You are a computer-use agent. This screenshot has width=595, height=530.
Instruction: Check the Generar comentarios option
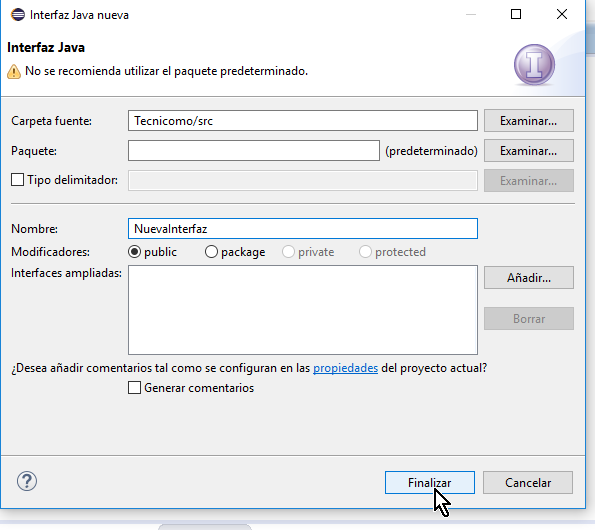(134, 388)
